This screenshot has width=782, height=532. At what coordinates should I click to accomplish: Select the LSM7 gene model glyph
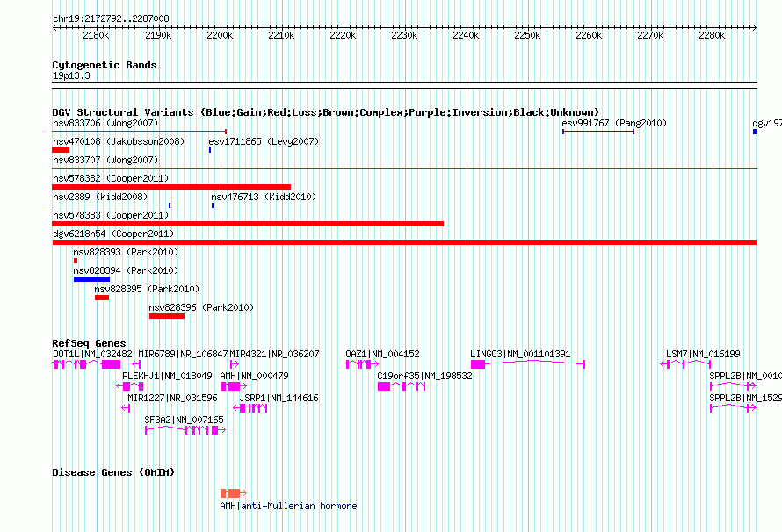point(685,364)
